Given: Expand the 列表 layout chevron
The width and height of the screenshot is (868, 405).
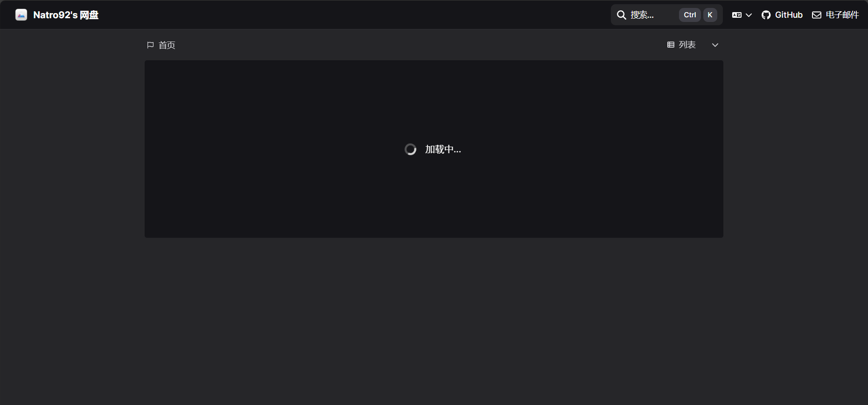Looking at the screenshot, I should (715, 45).
